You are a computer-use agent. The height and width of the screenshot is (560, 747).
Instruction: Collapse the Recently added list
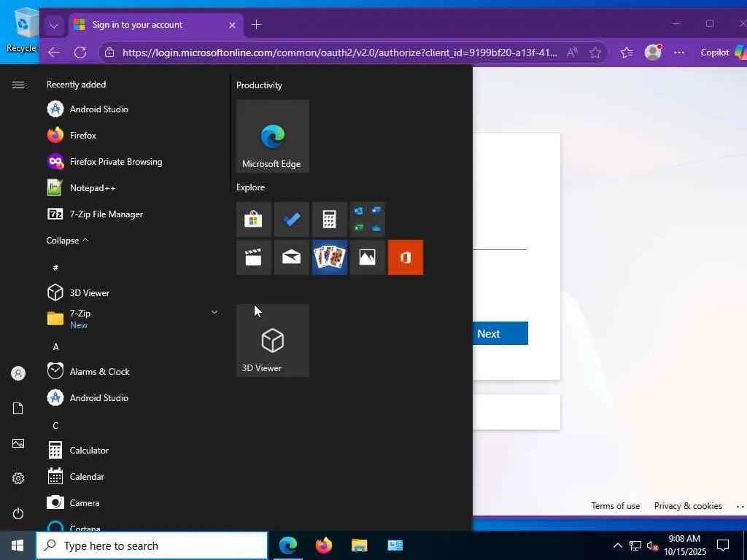[67, 241]
